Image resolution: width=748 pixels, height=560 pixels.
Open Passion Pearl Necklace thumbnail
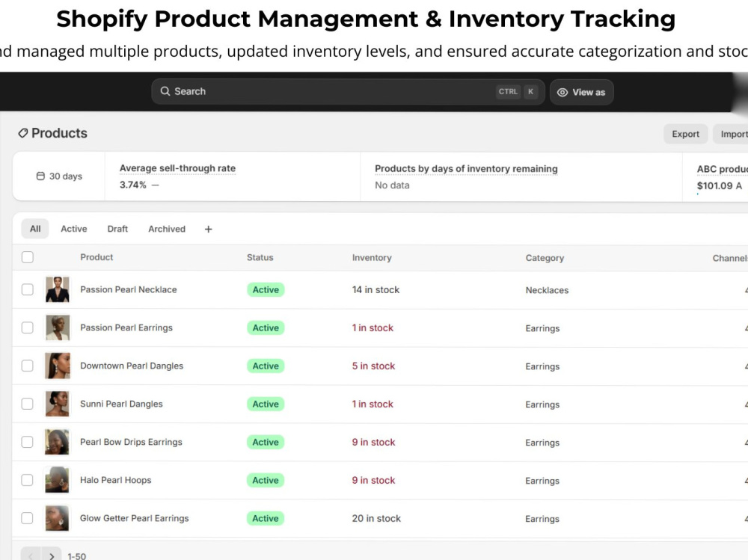[58, 289]
